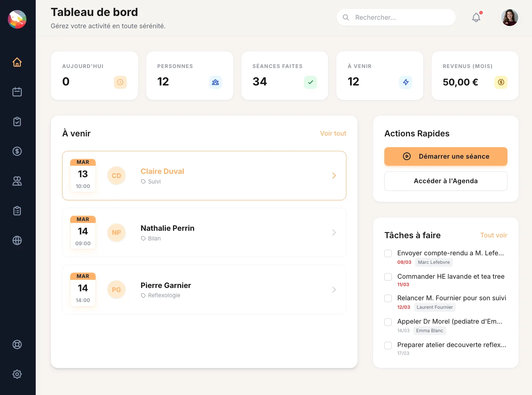The width and height of the screenshot is (532, 395).
Task: Open the website globe icon
Action: coord(17,240)
